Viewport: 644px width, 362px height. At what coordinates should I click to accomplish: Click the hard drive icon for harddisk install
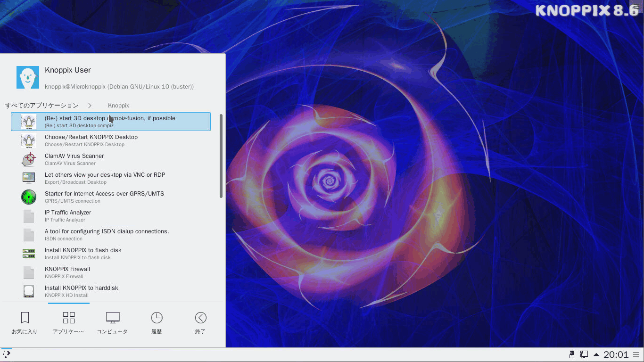(x=29, y=291)
